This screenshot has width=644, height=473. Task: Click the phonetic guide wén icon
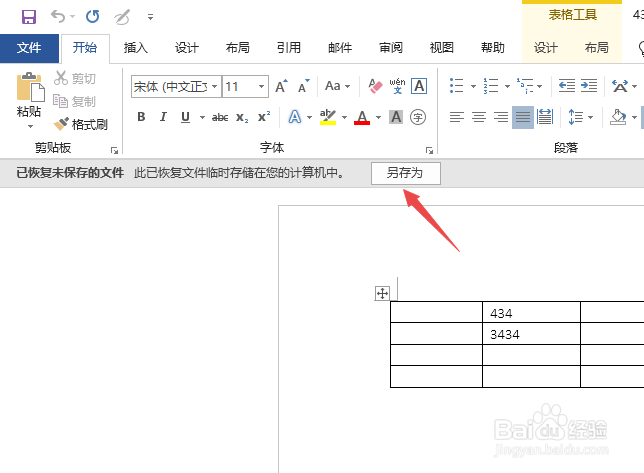[397, 86]
